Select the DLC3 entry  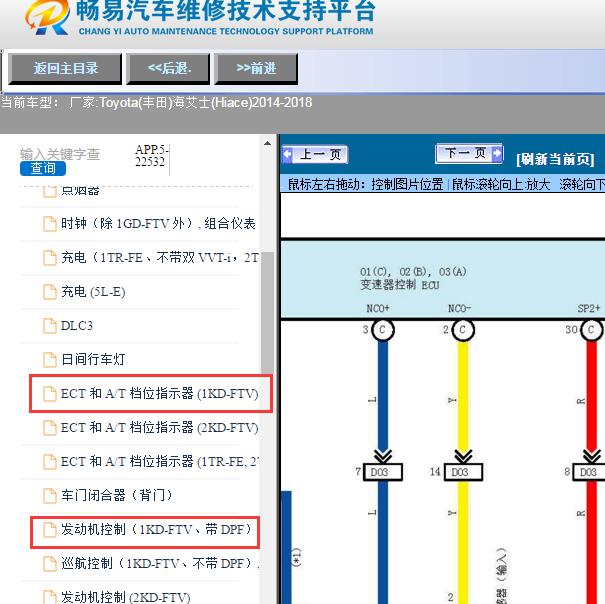pos(76,325)
